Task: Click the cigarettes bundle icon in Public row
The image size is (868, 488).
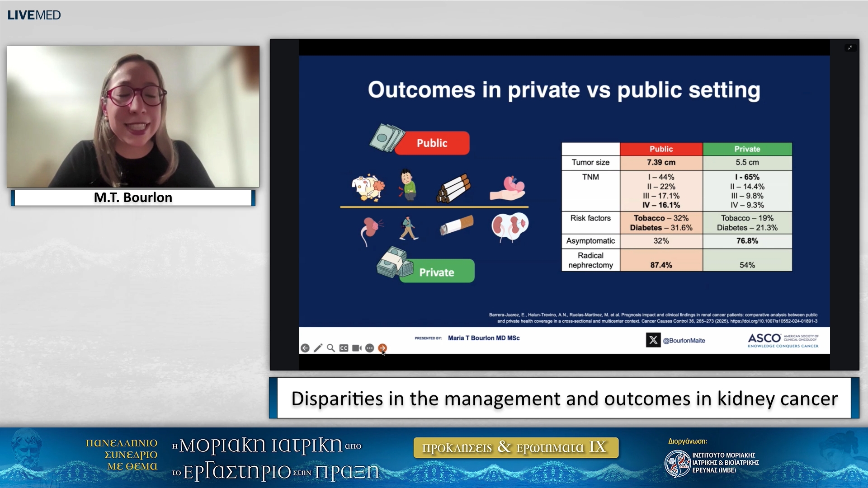Action: point(453,188)
